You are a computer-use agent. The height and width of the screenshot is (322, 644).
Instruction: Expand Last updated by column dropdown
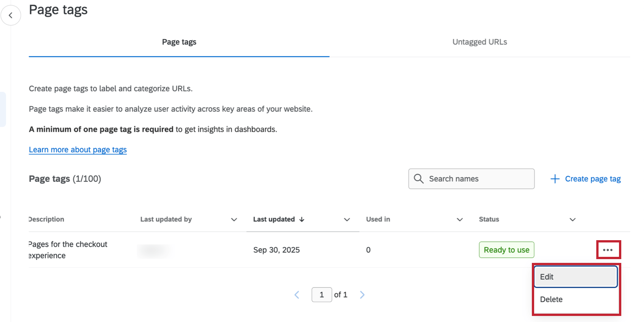(x=234, y=220)
